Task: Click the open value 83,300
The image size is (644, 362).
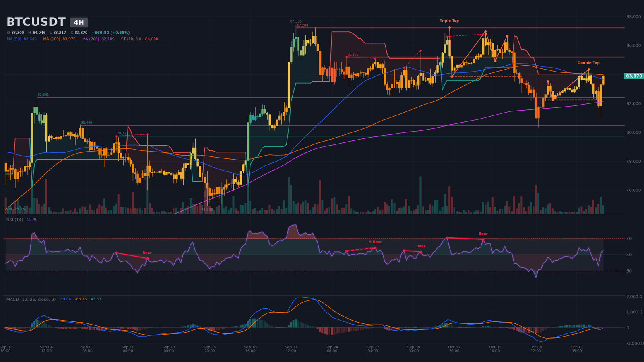Action: coord(18,33)
